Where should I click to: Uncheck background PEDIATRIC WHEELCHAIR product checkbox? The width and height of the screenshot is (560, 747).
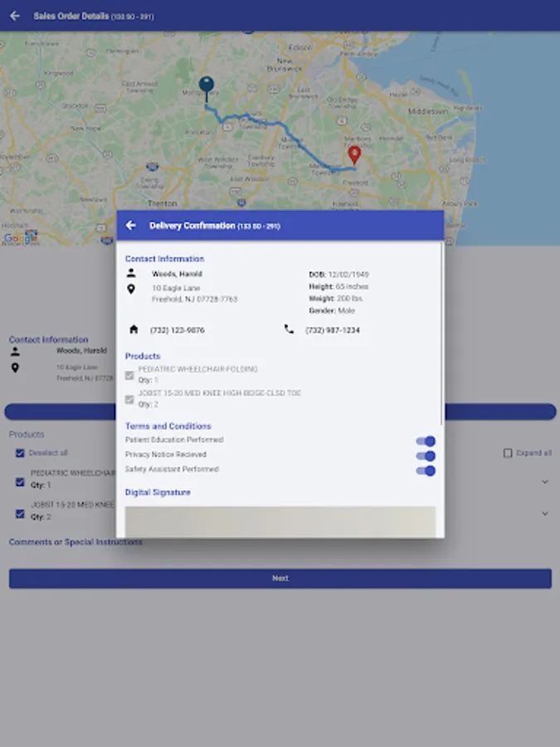point(20,482)
